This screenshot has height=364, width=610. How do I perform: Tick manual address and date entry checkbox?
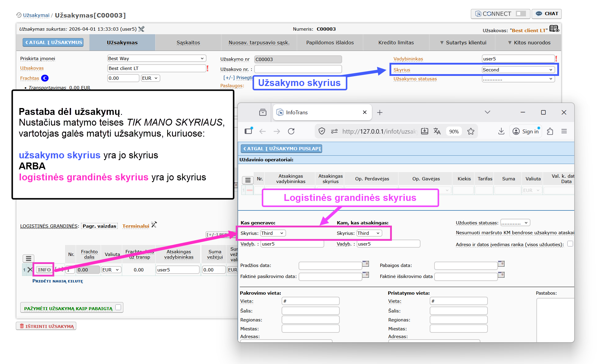click(x=570, y=244)
